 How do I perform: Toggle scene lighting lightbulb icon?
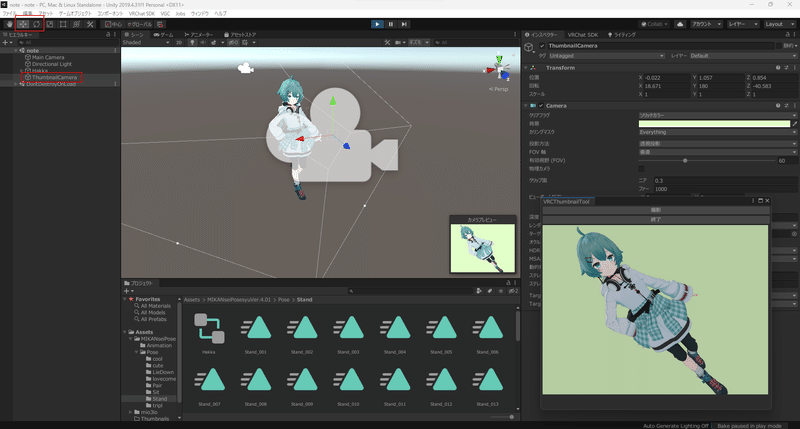192,42
